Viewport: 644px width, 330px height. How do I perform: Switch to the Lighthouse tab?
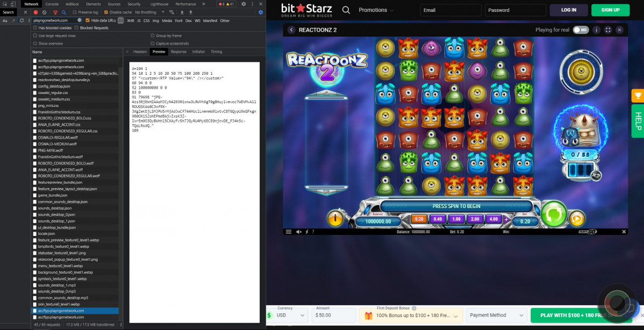(159, 4)
